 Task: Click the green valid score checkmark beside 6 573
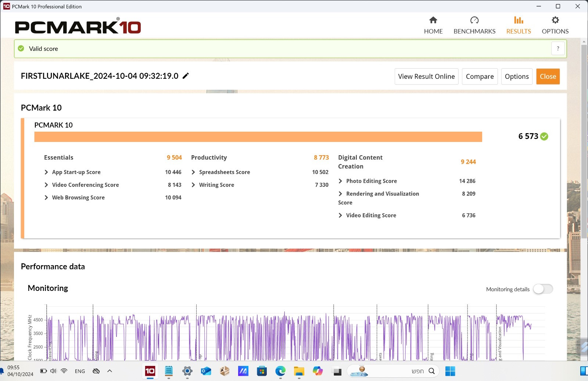click(x=545, y=136)
